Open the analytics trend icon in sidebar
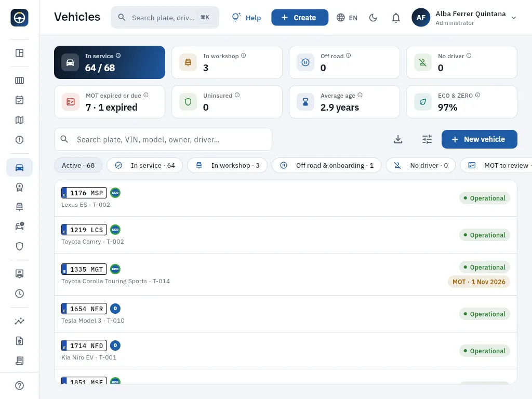 tap(19, 321)
